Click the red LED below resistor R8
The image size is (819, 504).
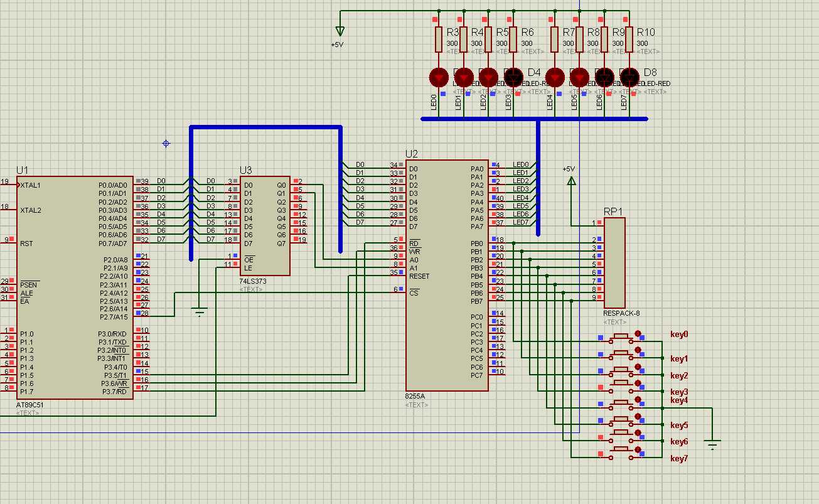[x=579, y=77]
